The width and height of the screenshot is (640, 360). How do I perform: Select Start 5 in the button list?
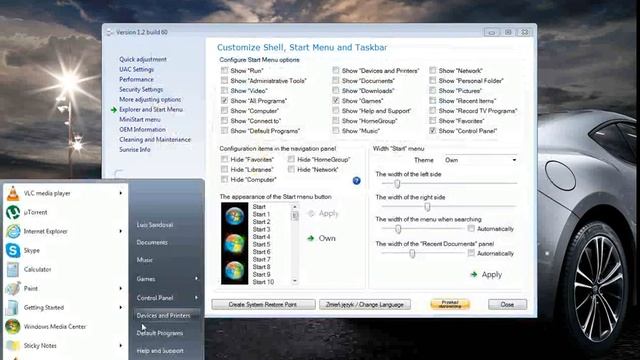coord(261,244)
